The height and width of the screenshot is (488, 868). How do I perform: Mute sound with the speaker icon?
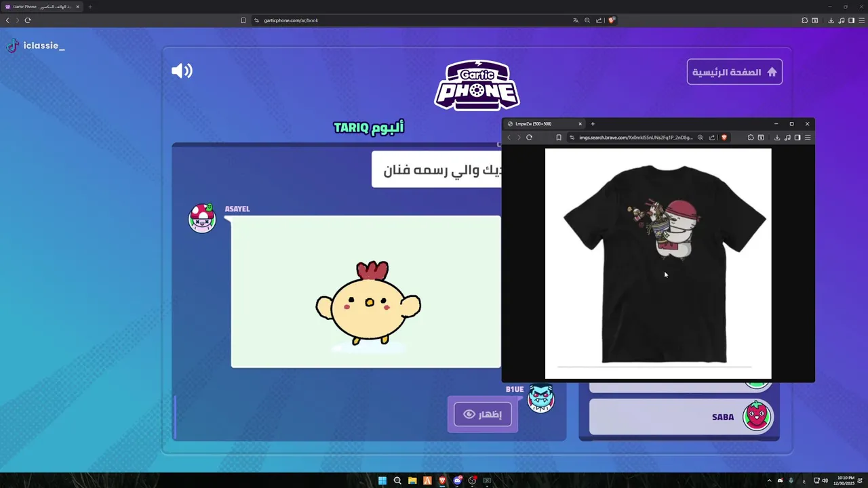pos(182,71)
